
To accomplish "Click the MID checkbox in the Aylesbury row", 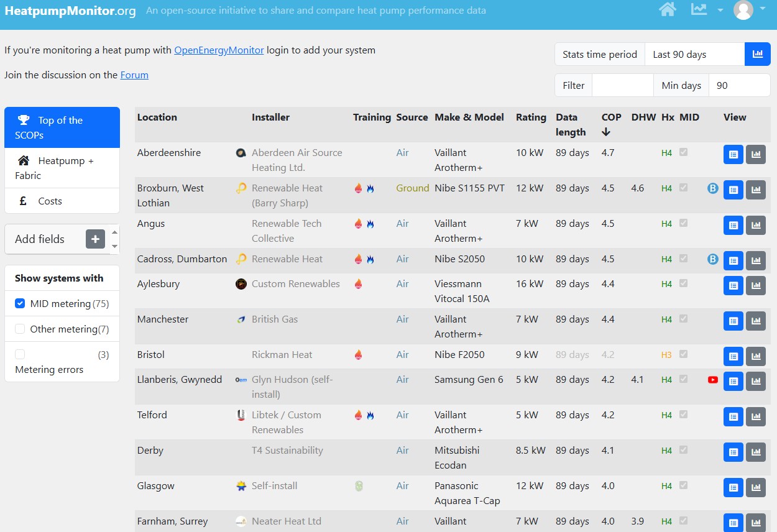I will click(684, 283).
